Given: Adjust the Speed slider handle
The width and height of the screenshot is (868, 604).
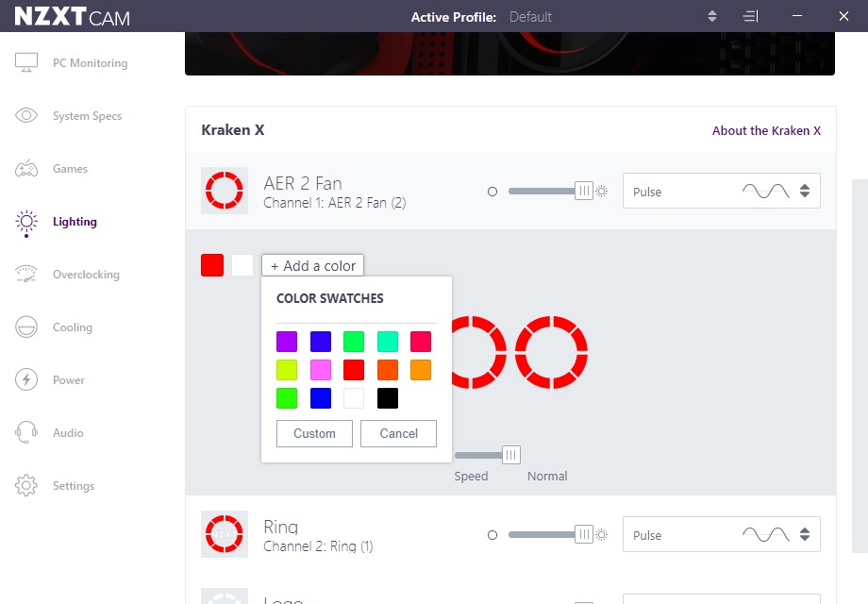Looking at the screenshot, I should (x=511, y=455).
